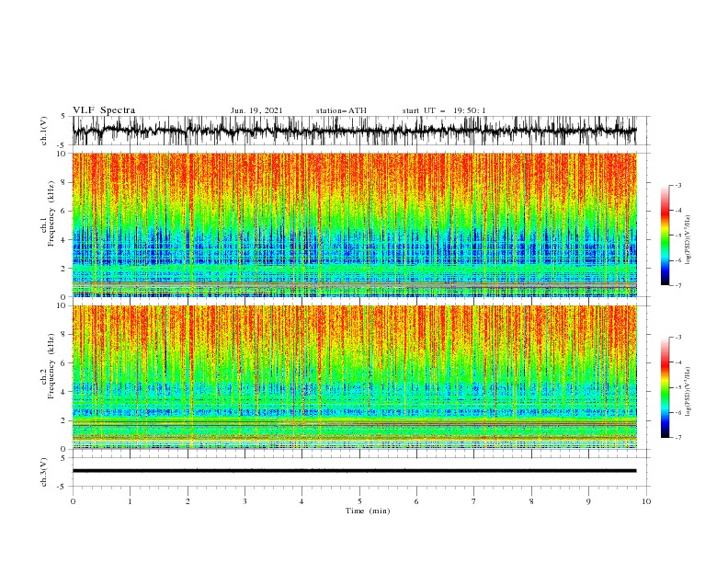The width and height of the screenshot is (728, 563).
Task: Click time axis tick label "6"
Action: [416, 501]
